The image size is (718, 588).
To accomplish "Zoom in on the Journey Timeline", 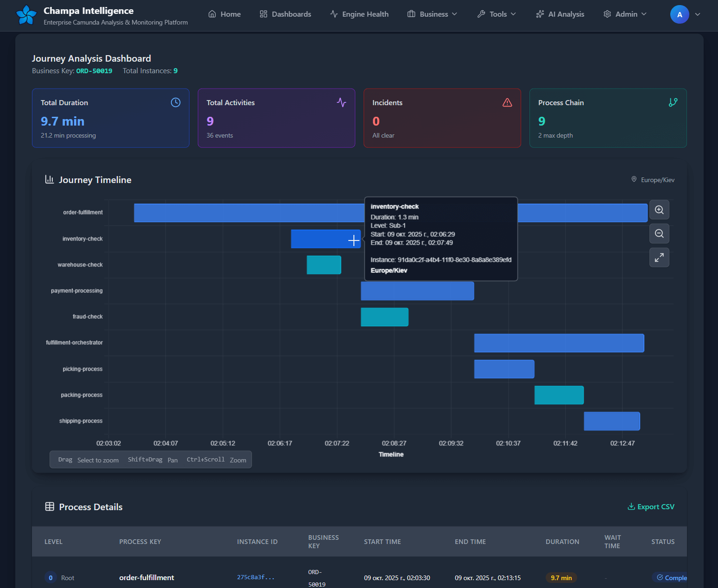I will [659, 209].
